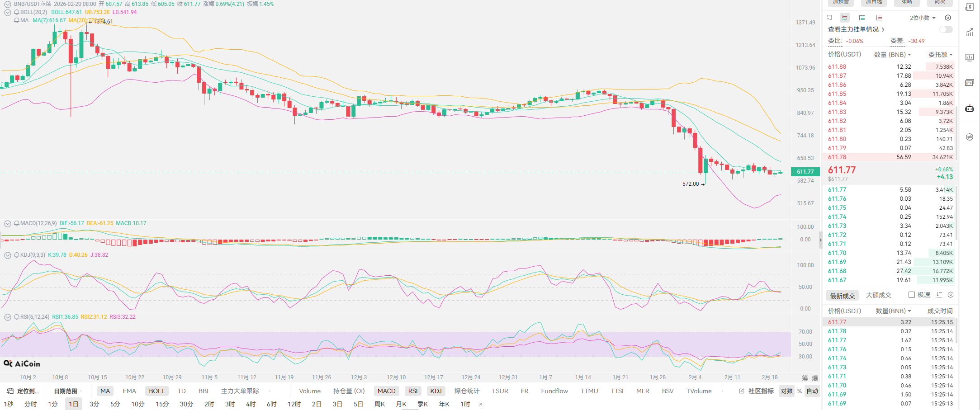
Task: Show only buy orders (green list icon)
Action: tap(862, 18)
